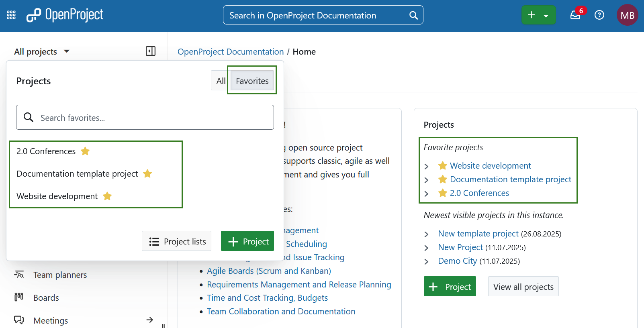This screenshot has height=328, width=644.
Task: Open the MB user avatar menu
Action: pyautogui.click(x=627, y=15)
